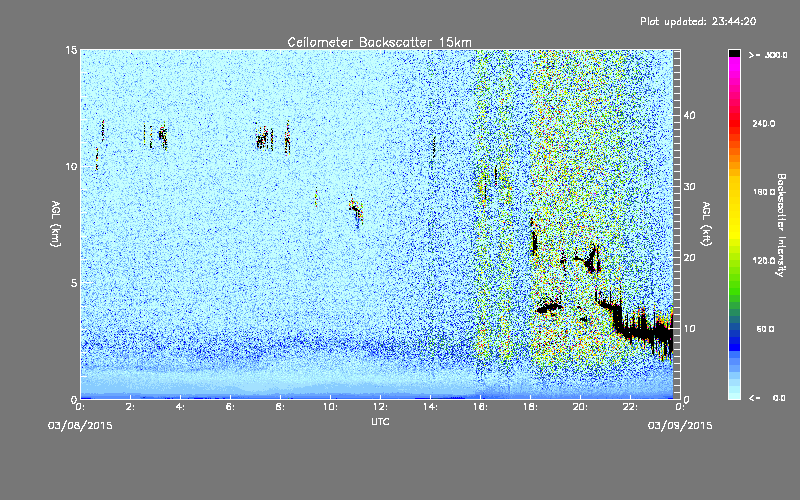Click the '12:' hour tick label on the time axis
The height and width of the screenshot is (500, 800).
381,407
